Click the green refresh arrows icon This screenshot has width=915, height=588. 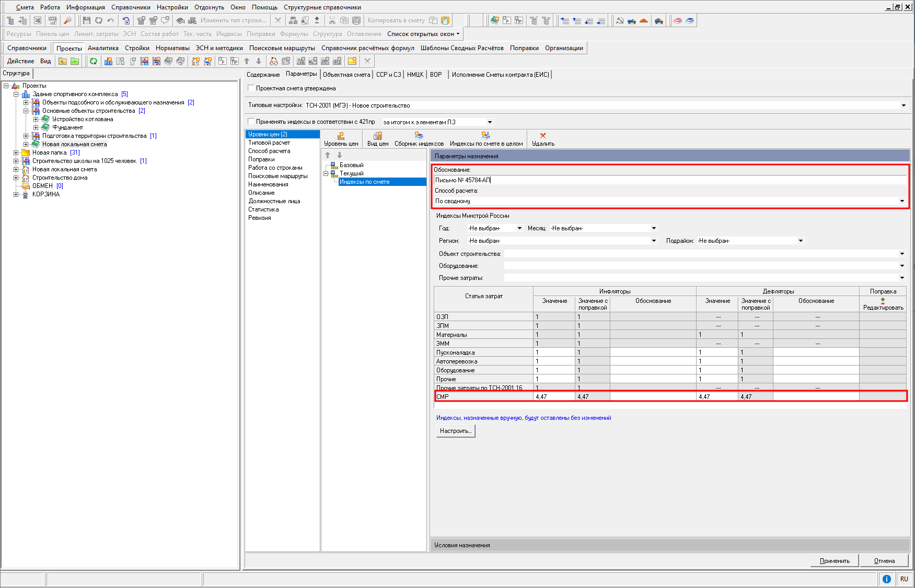[x=93, y=61]
